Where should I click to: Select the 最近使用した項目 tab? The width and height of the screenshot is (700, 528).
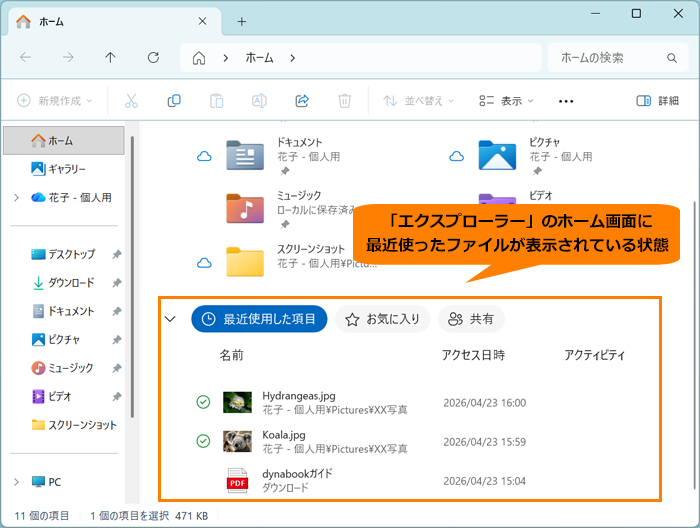click(x=259, y=319)
